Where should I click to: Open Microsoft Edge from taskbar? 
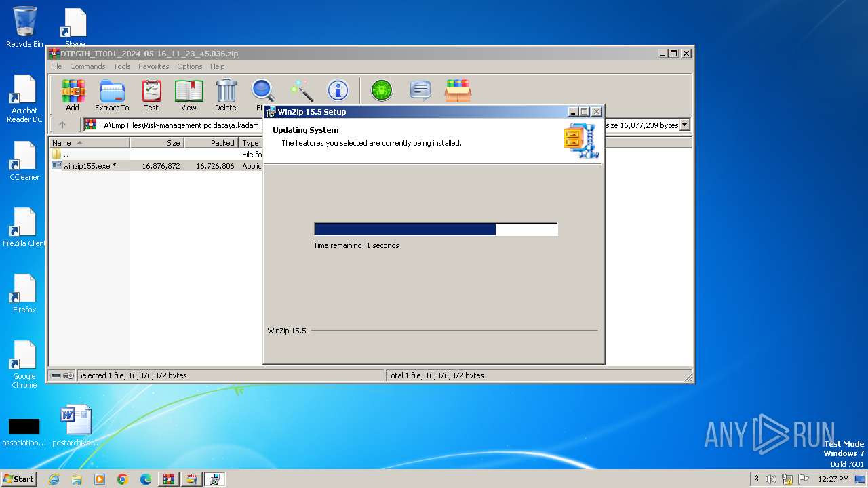click(x=146, y=479)
